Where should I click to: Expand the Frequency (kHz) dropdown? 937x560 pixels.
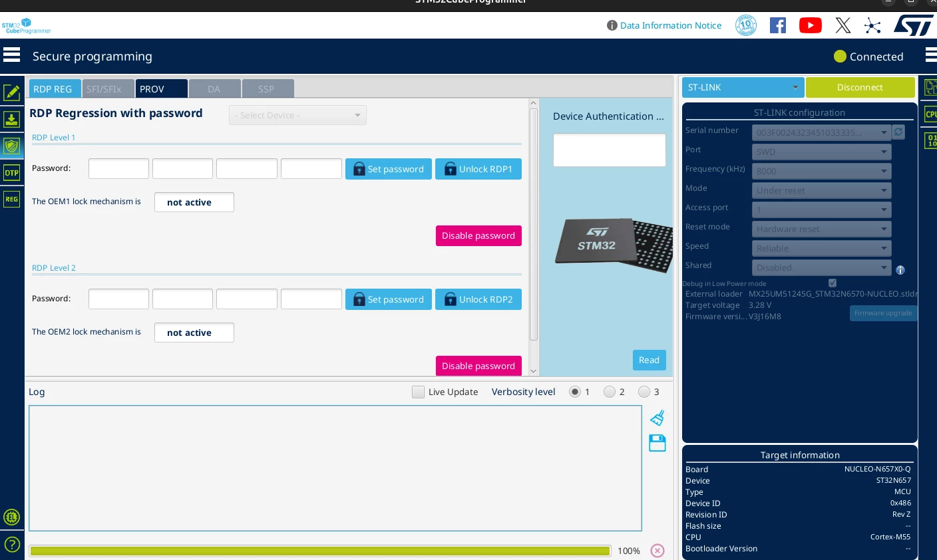[x=821, y=171]
